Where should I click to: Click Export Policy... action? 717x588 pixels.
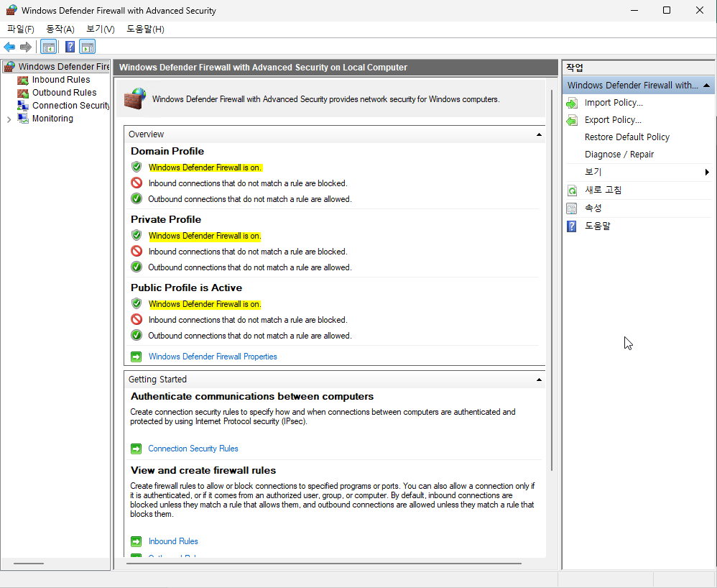click(613, 120)
